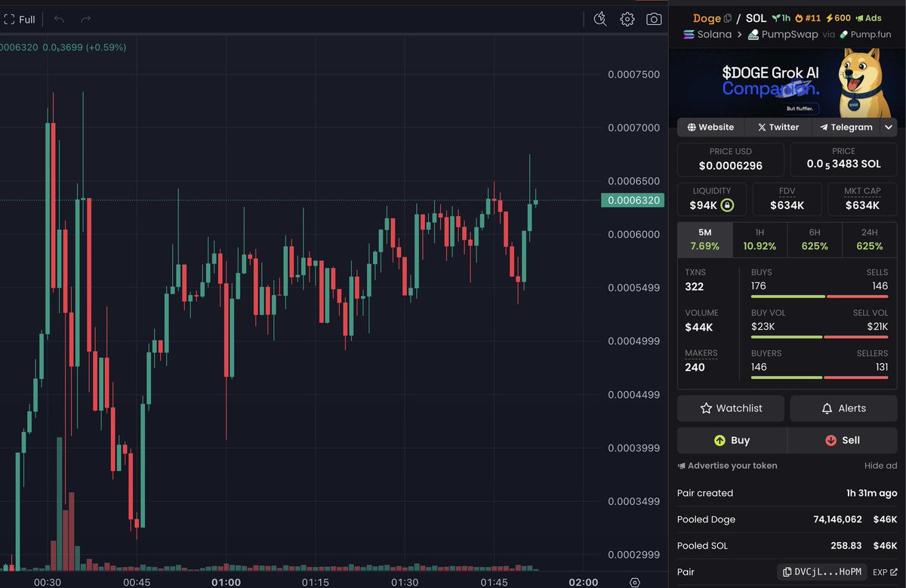Click the Solana chain logo

(688, 35)
